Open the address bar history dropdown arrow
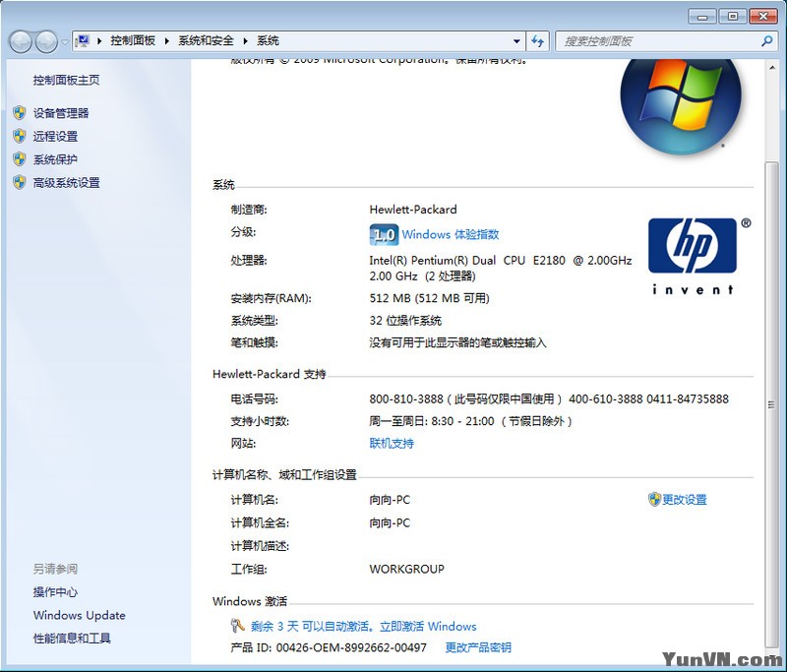The width and height of the screenshot is (787, 672). click(516, 41)
